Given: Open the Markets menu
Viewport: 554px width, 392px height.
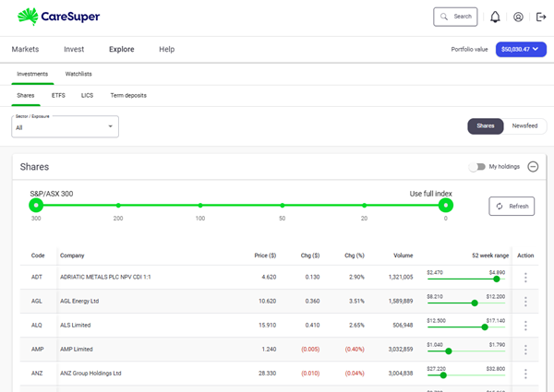Looking at the screenshot, I should (x=25, y=50).
